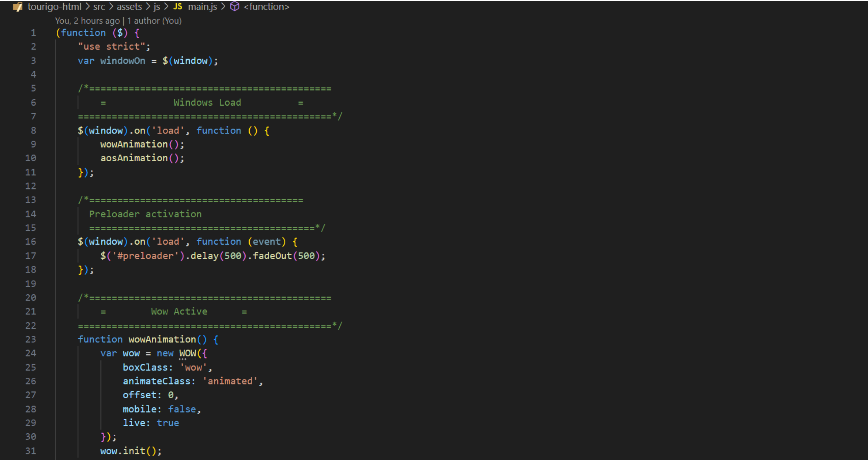Expand the chevron after src
Screen dimensions: 868x460
point(111,7)
